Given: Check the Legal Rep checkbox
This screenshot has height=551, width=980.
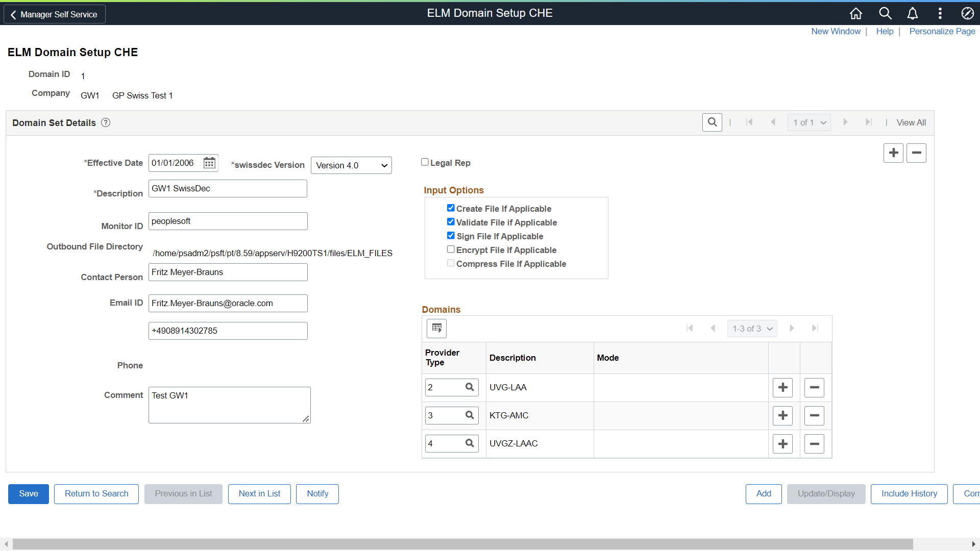Looking at the screenshot, I should [x=425, y=162].
